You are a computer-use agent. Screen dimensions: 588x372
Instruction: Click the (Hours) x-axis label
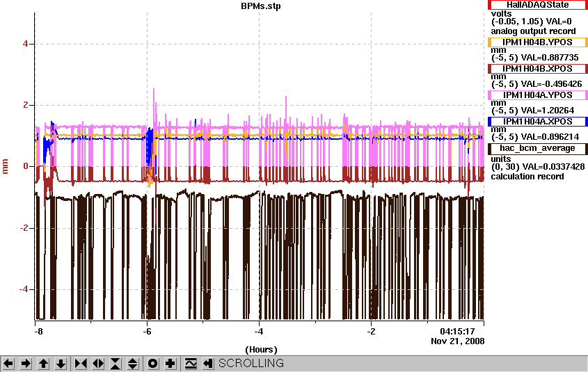coord(261,350)
